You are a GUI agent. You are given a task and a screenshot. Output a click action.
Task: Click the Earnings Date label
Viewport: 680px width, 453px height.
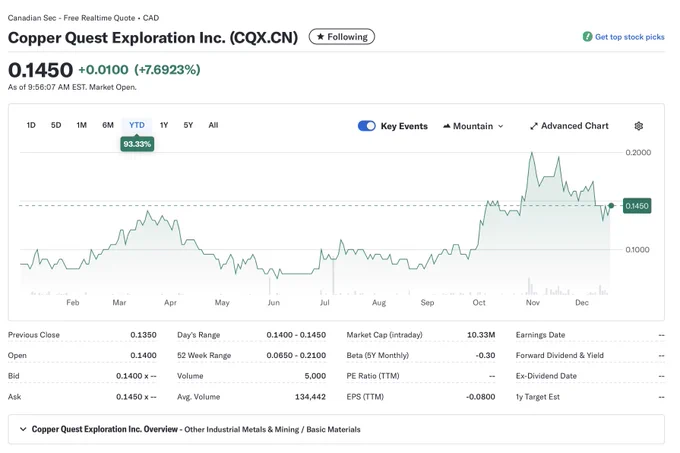[x=540, y=335]
